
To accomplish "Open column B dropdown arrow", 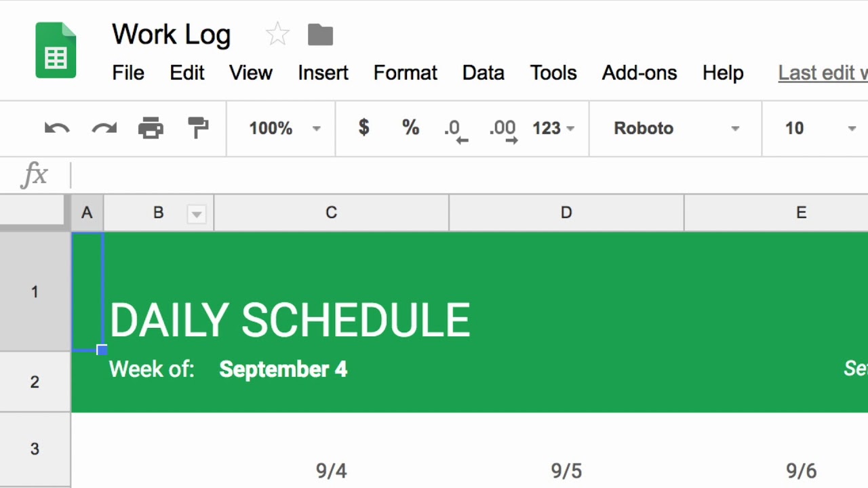I will point(196,214).
